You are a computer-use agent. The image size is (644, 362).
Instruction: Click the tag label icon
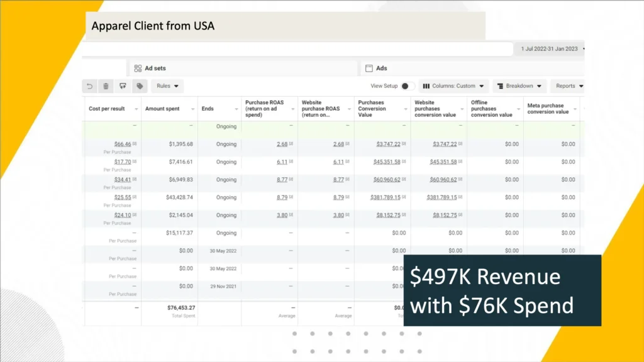[140, 86]
